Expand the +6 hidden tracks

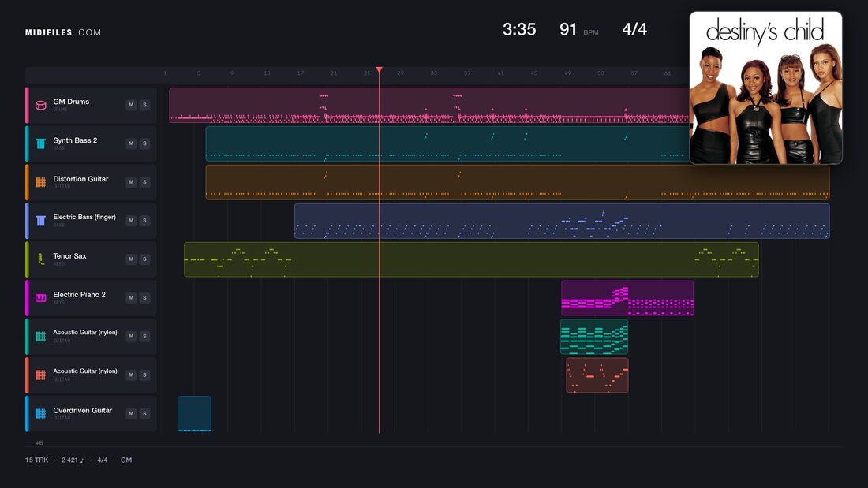click(39, 442)
